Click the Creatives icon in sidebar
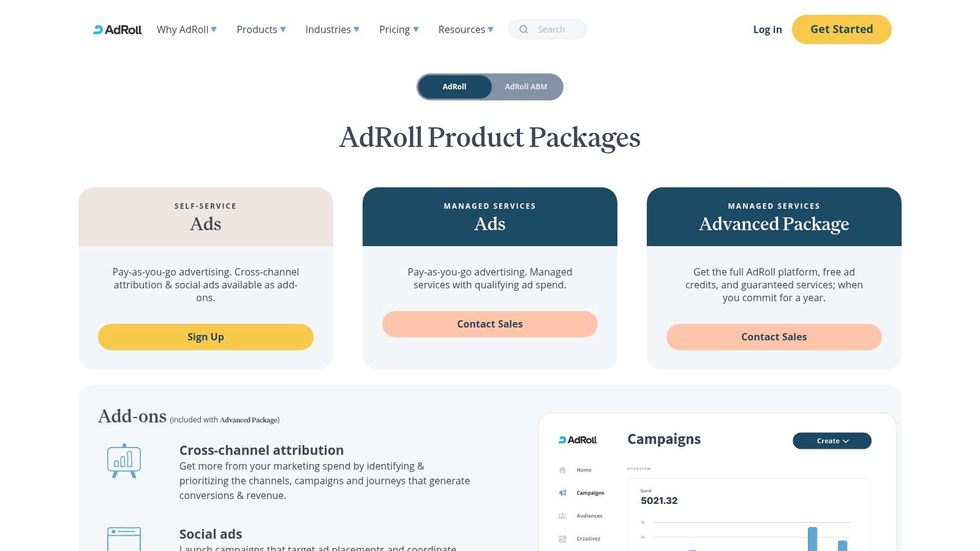This screenshot has height=551, width=980. (562, 539)
